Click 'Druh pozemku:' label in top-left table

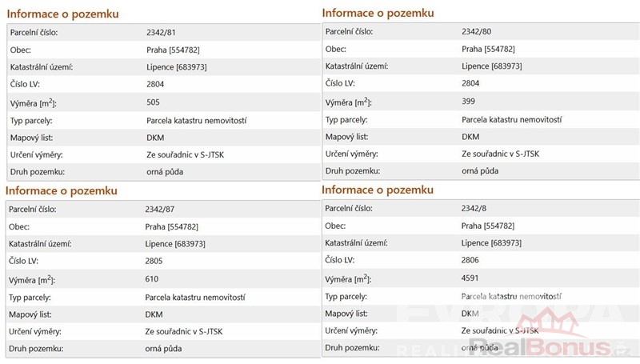[37, 172]
